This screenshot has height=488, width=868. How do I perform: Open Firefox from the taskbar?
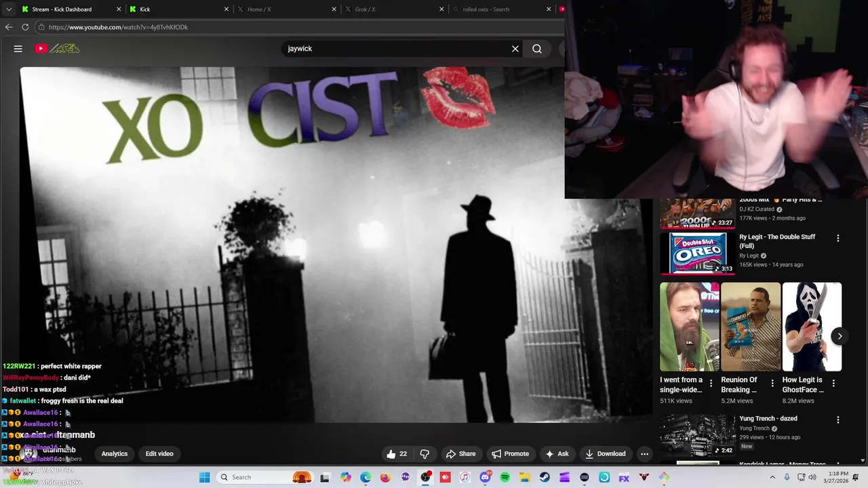pos(385,477)
